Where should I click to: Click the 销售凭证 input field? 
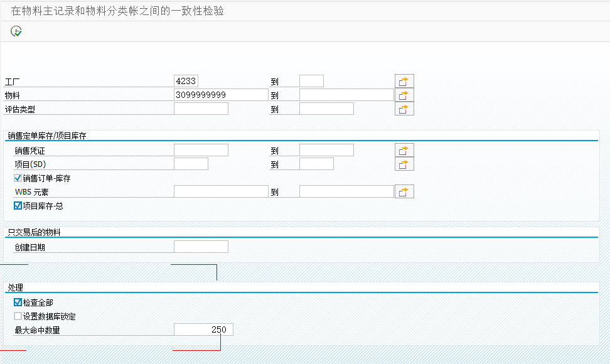(201, 149)
